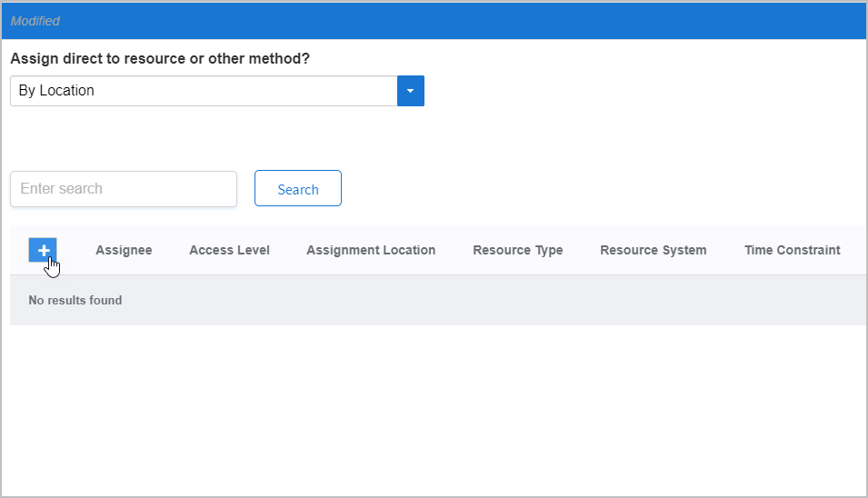Viewport: 868px width, 498px height.
Task: Focus the Enter search text field
Action: tap(124, 189)
